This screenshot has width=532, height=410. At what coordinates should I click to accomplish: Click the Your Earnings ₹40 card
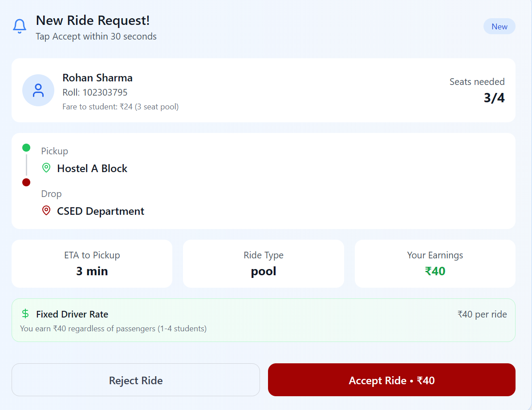435,264
